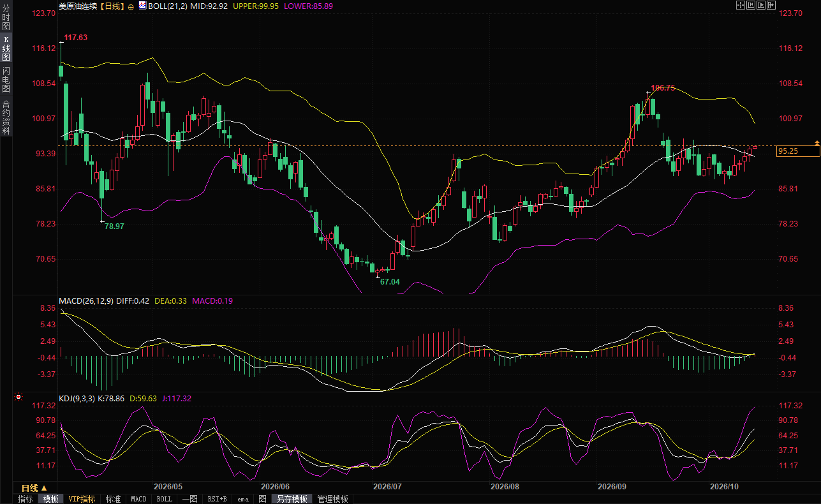Open the 合约资料 side tab
The height and width of the screenshot is (504, 821).
(6, 117)
